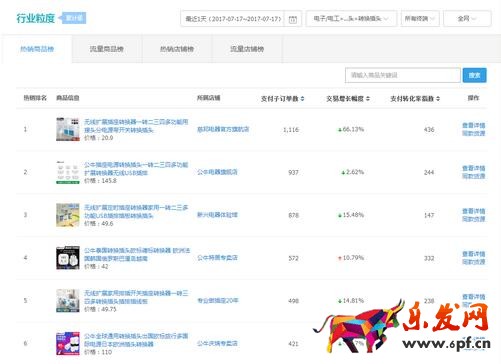
Task: Focus the product keyword search field
Action: pyautogui.click(x=403, y=75)
